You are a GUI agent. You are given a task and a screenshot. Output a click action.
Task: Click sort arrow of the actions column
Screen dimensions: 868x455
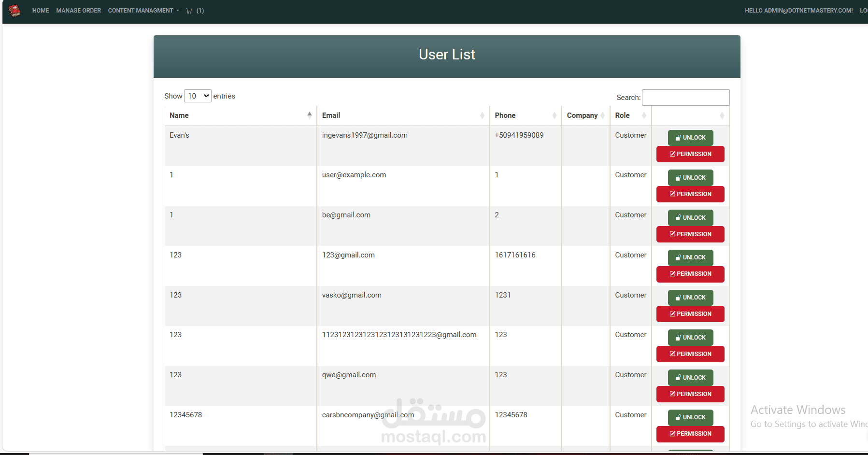(722, 115)
